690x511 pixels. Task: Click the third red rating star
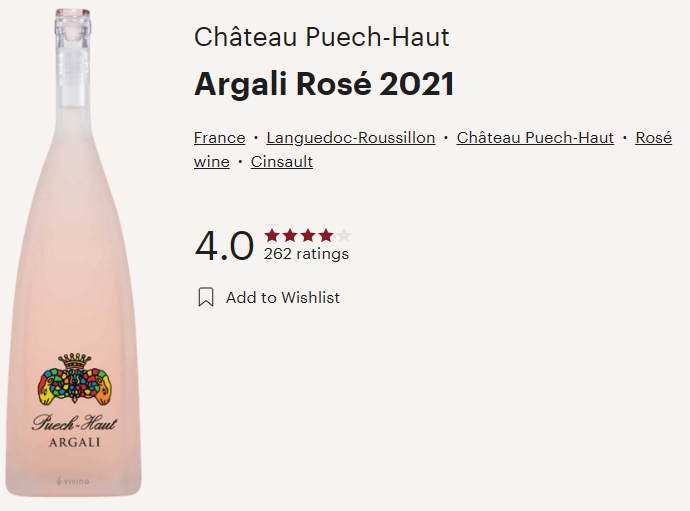pyautogui.click(x=308, y=235)
